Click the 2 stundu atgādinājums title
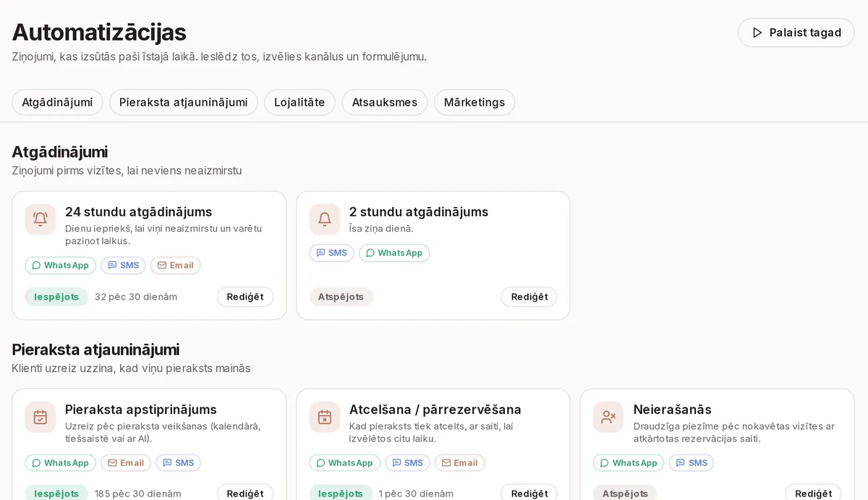Image resolution: width=868 pixels, height=500 pixels. pos(419,212)
